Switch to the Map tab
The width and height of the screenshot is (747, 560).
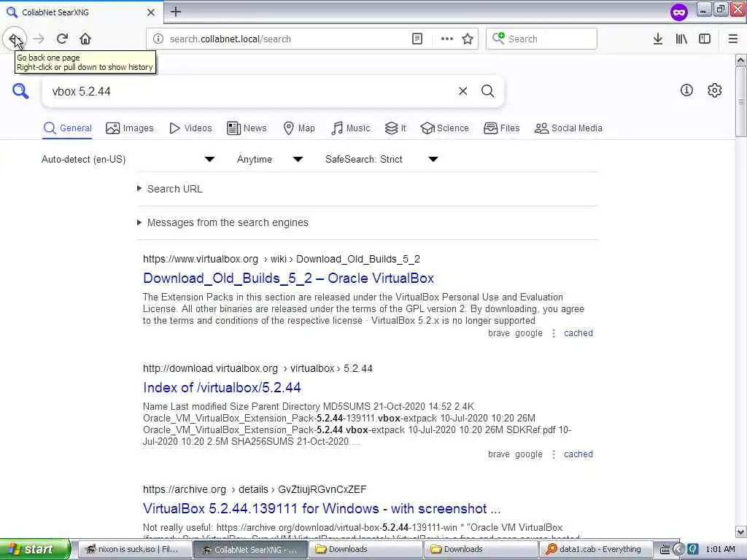click(x=298, y=128)
